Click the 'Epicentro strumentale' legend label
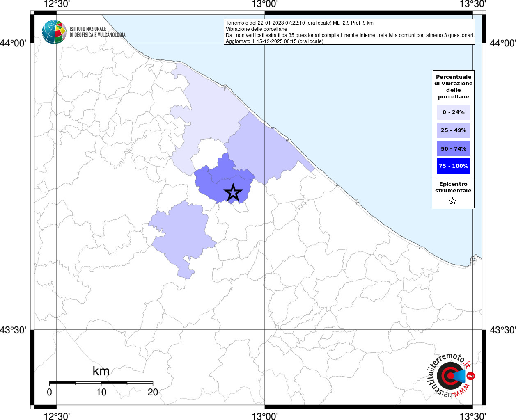The image size is (516, 420). point(453,187)
